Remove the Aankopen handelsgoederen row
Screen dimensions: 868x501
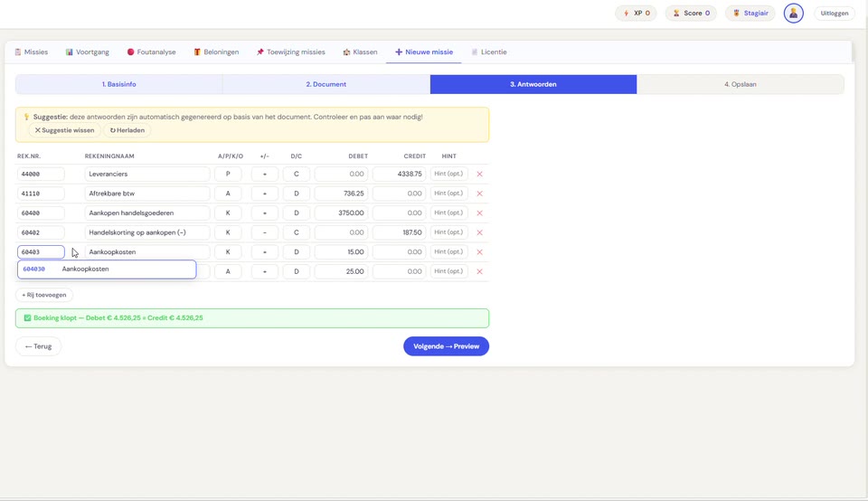(479, 213)
